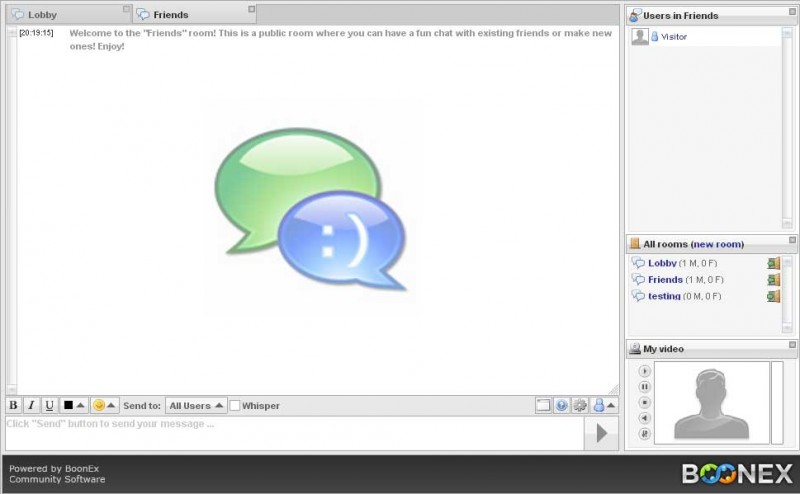800x494 pixels.
Task: Open the testing room link
Action: [664, 296]
